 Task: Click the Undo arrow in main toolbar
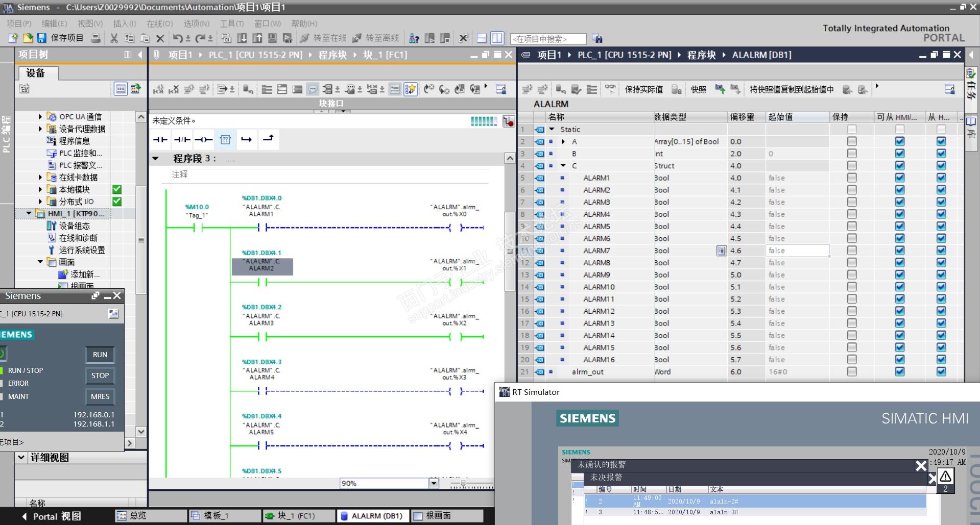(177, 38)
